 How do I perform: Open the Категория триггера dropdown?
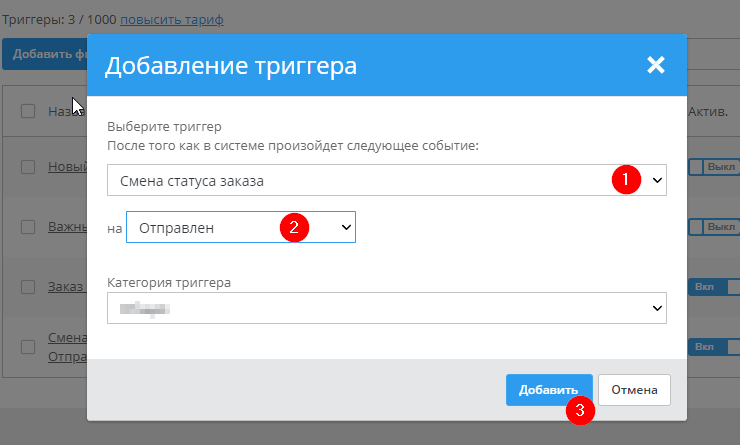click(x=386, y=308)
